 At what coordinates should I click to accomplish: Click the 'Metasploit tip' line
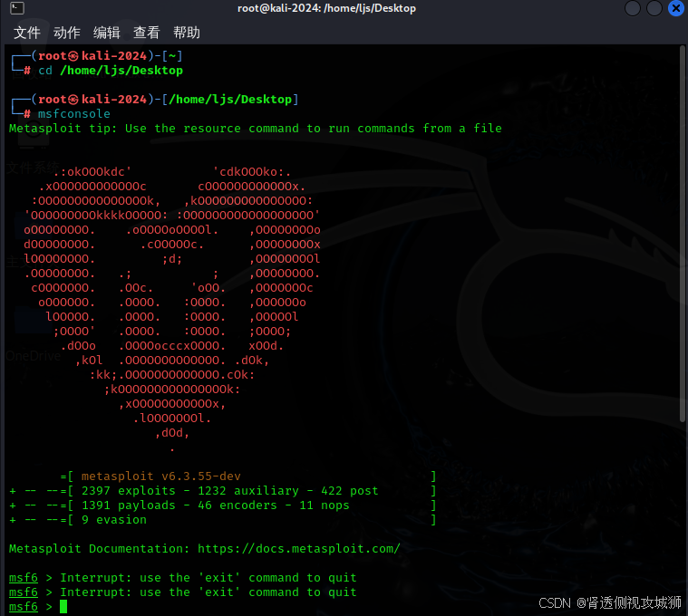click(256, 129)
